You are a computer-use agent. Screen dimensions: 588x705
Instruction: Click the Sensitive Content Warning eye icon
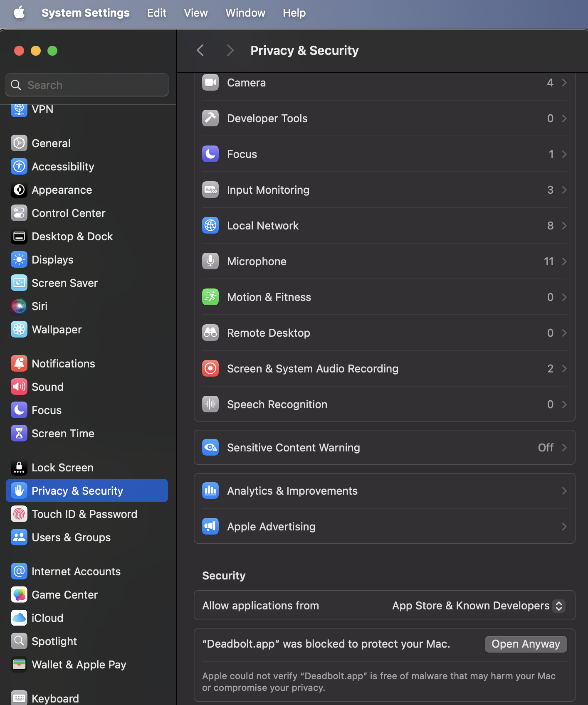(x=210, y=448)
